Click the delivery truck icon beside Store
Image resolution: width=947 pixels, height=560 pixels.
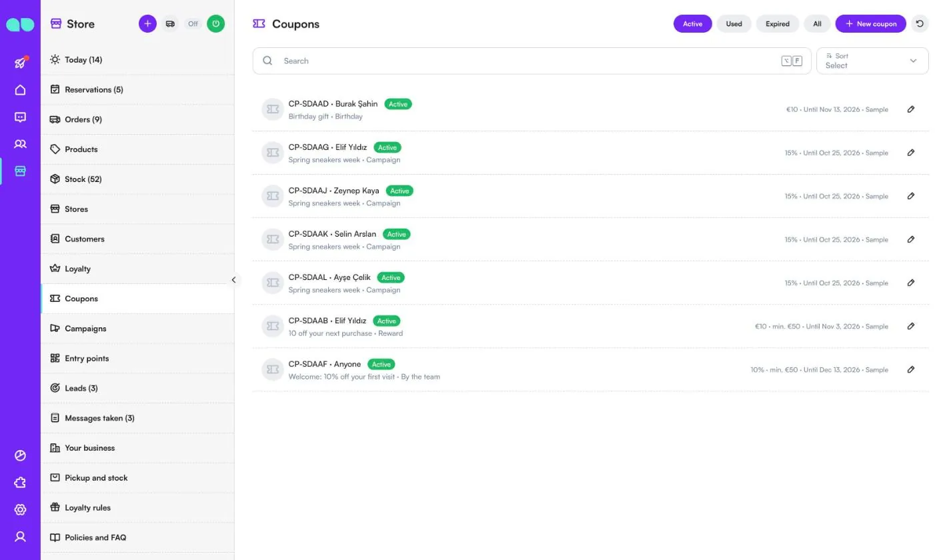(x=170, y=24)
